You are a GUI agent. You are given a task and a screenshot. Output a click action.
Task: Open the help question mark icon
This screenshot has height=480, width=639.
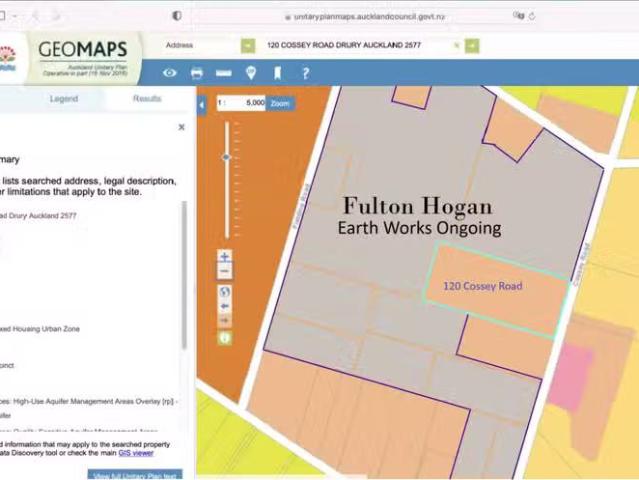[x=305, y=73]
